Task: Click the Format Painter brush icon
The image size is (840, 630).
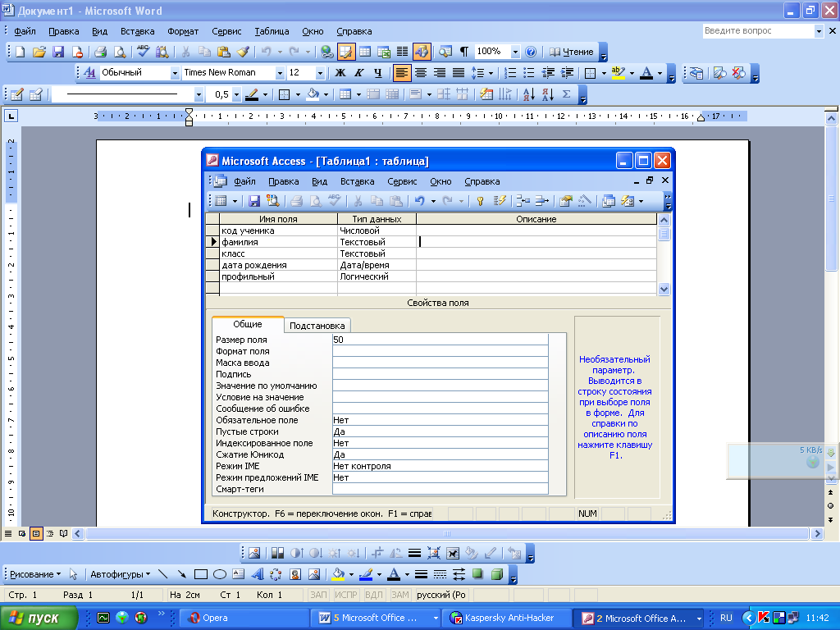Action: (243, 52)
